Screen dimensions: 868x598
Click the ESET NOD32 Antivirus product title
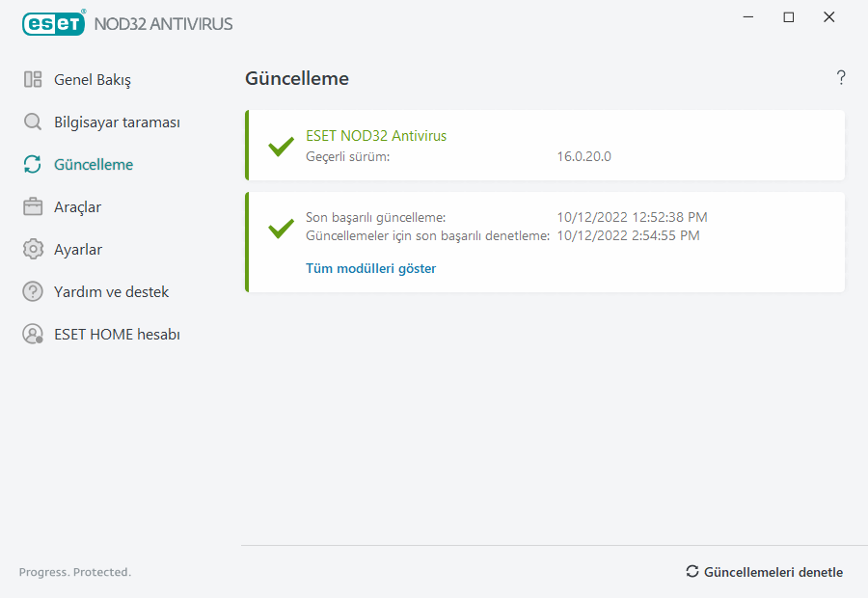click(x=376, y=136)
